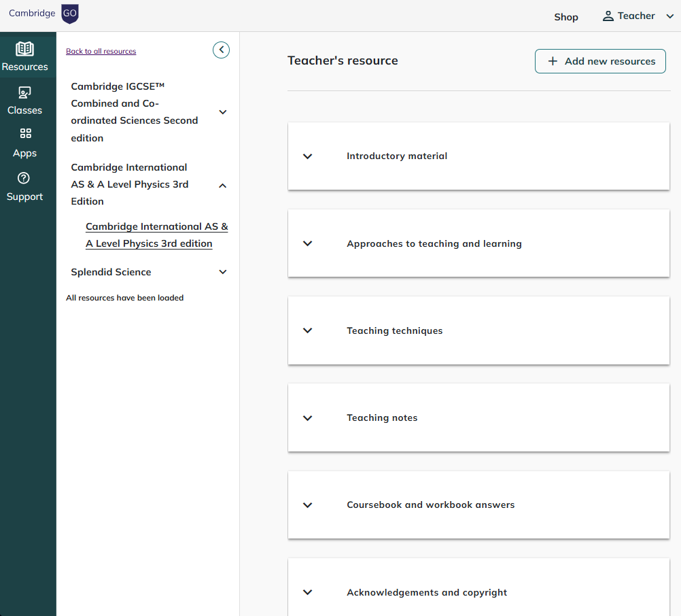
Task: Click the Resources menu label
Action: click(24, 67)
